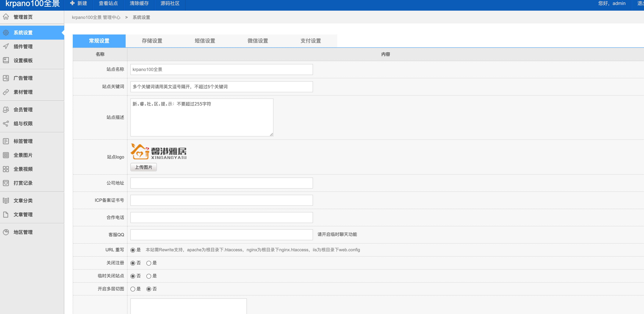Select 是 for 关闭注册
The width and height of the screenshot is (644, 314).
tap(149, 263)
